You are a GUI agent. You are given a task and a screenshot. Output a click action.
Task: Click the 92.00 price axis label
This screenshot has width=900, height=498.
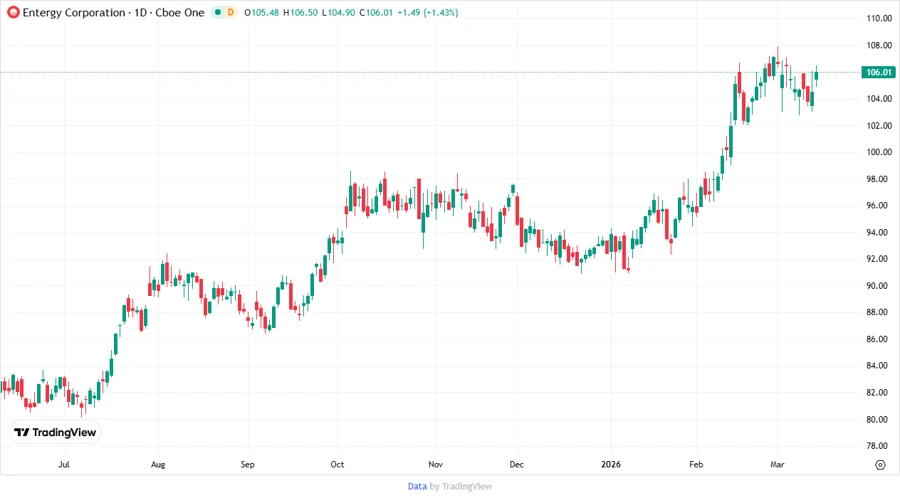pyautogui.click(x=879, y=259)
